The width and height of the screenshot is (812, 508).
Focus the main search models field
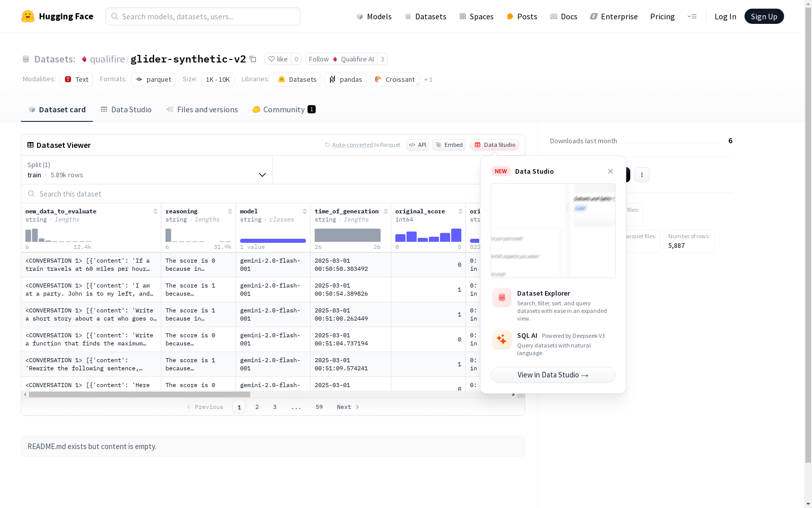203,16
